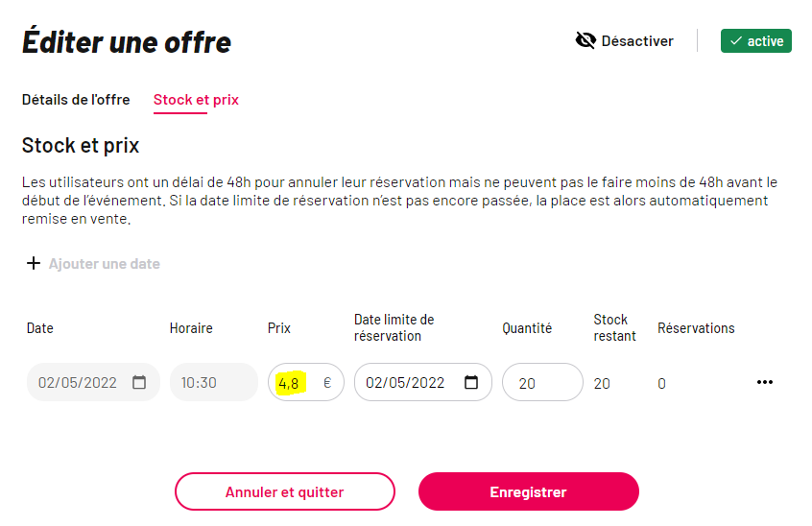
Task: Switch to the Détails de l'offre tab
Action: 76,100
